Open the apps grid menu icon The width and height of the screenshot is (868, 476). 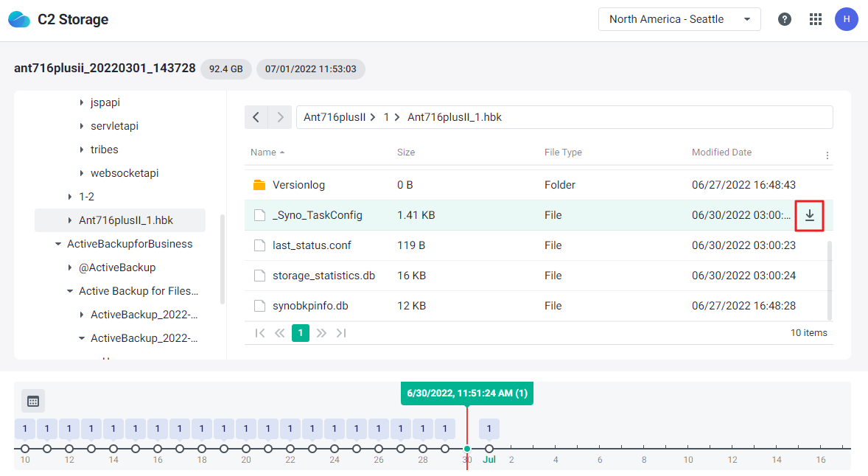[816, 19]
